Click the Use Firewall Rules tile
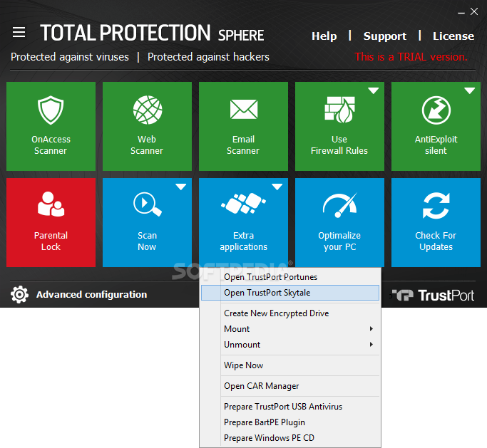The image size is (487, 448). click(339, 126)
